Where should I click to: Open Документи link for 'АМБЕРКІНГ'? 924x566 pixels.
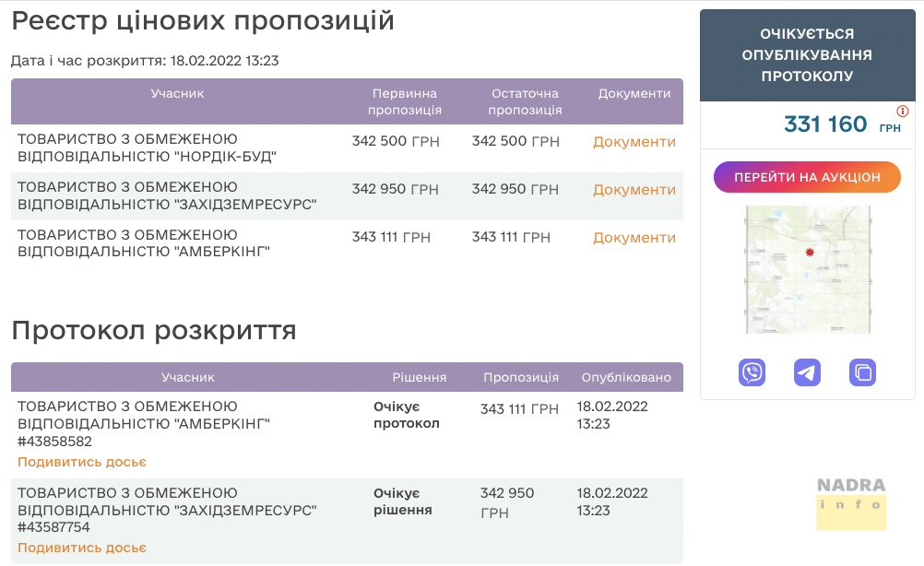(634, 238)
